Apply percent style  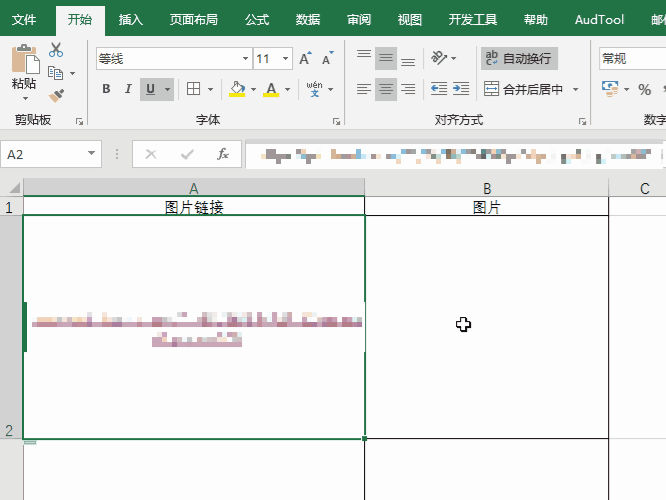click(644, 90)
